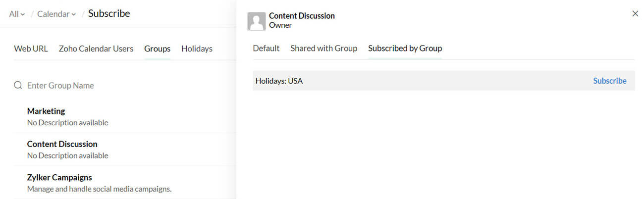This screenshot has height=199, width=644.
Task: Choose Content Discussion in the group list
Action: click(62, 144)
